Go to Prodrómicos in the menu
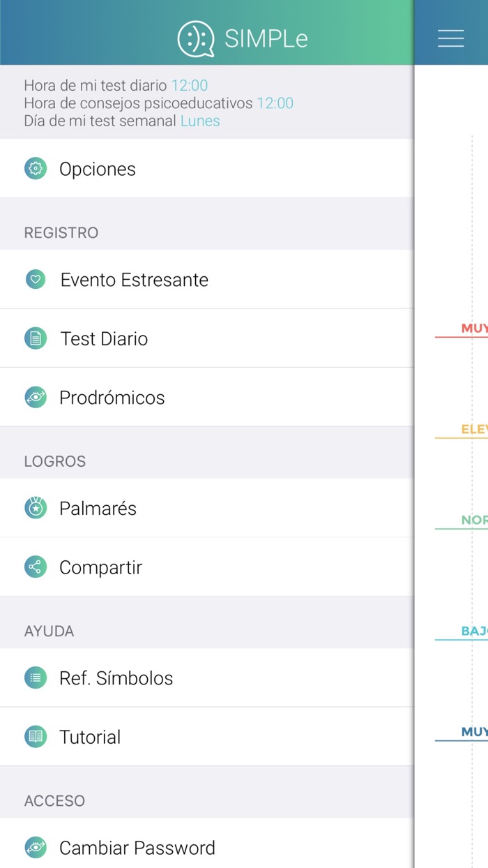The height and width of the screenshot is (868, 488). coord(112,398)
